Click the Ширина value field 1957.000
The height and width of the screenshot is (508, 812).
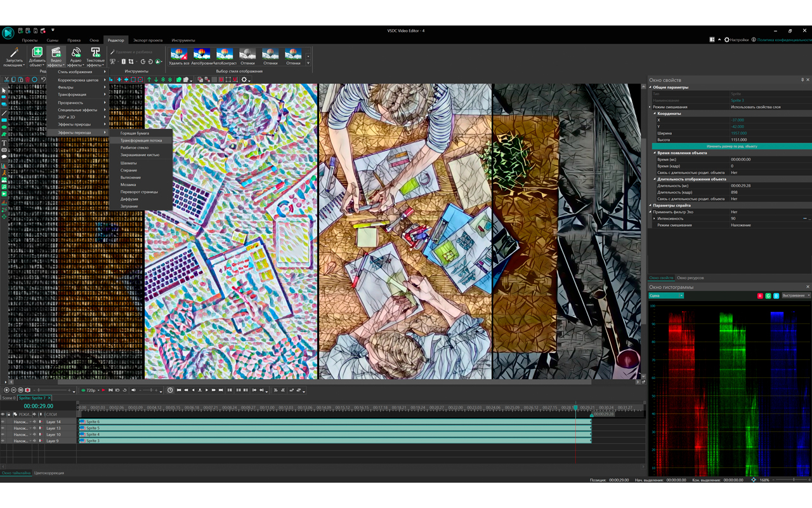point(770,133)
